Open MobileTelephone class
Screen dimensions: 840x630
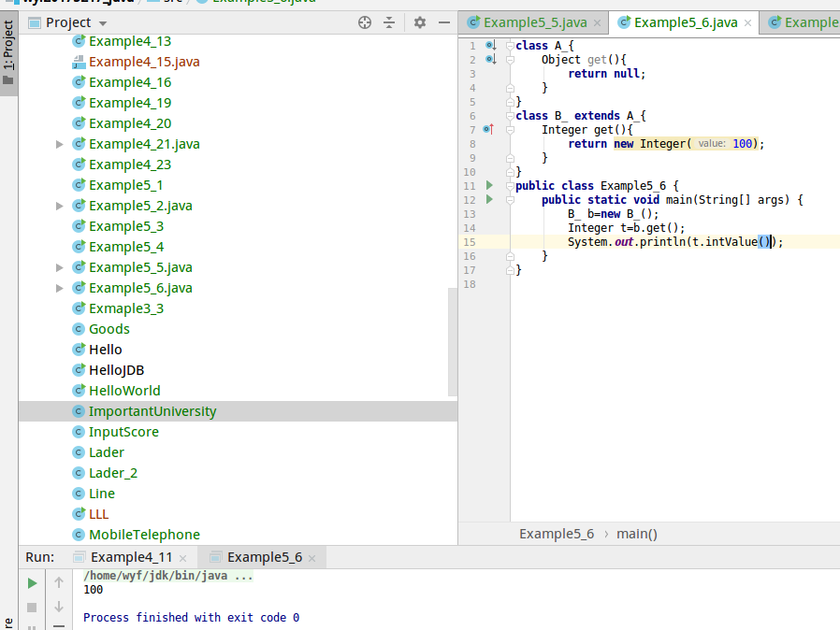(144, 534)
